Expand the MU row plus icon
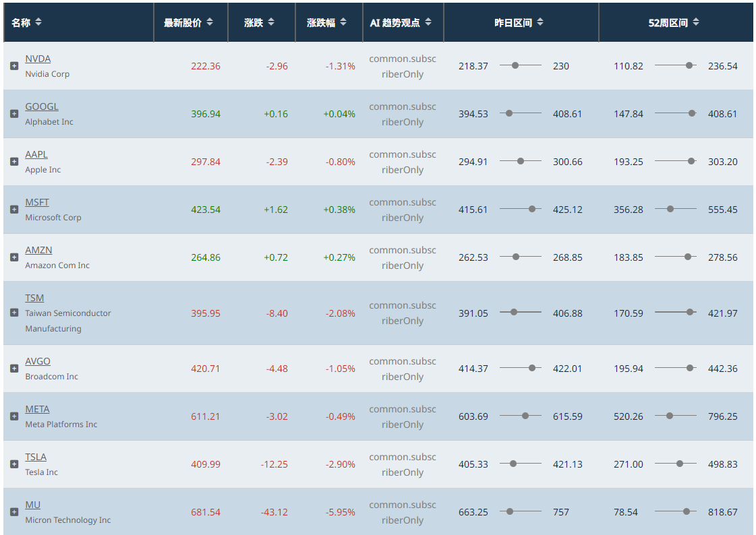This screenshot has height=535, width=756. pyautogui.click(x=14, y=512)
